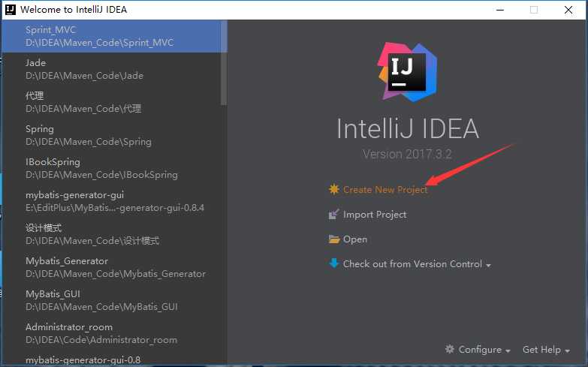
Task: Click the Import Project link
Action: (375, 215)
